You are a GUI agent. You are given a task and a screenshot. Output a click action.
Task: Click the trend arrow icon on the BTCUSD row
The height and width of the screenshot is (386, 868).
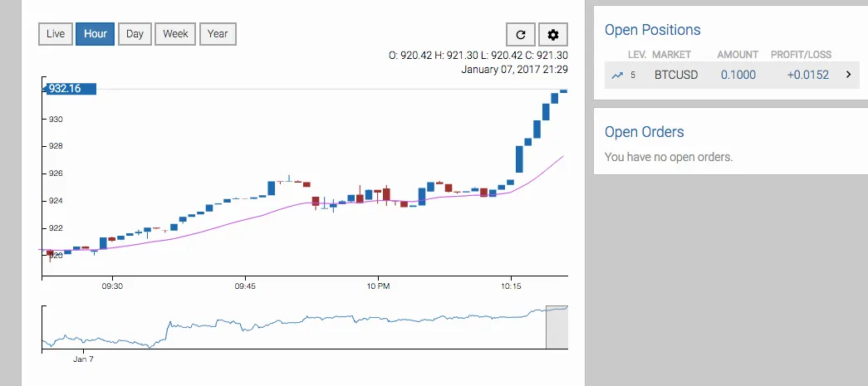(617, 76)
